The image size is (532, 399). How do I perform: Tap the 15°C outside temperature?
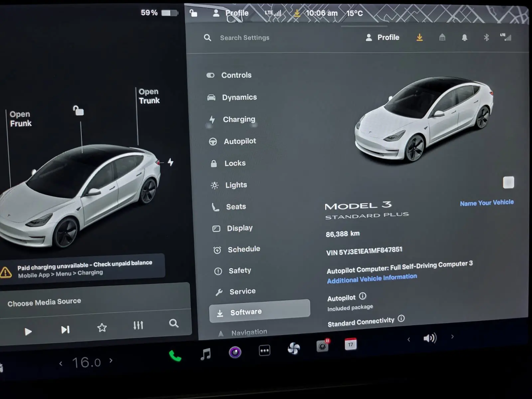[354, 13]
